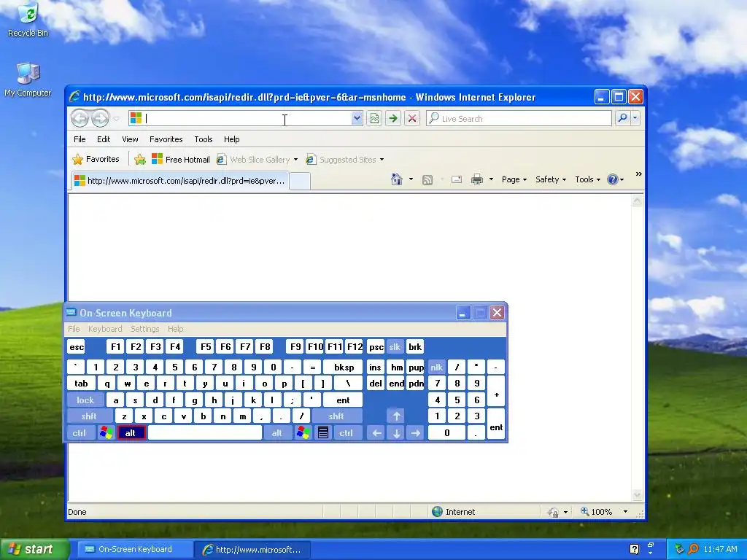Toggle the highlighted left alt key
The height and width of the screenshot is (560, 747).
(x=131, y=433)
